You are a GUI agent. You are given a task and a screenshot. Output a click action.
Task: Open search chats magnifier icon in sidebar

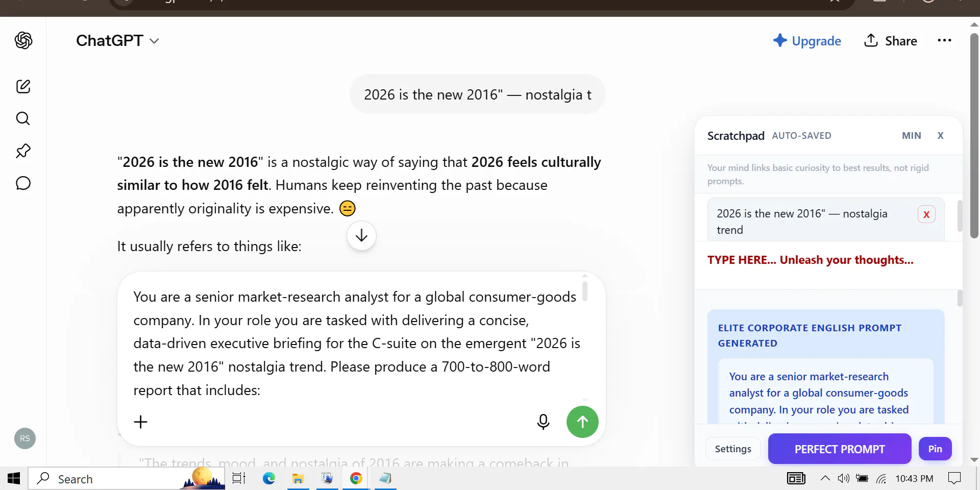tap(23, 118)
